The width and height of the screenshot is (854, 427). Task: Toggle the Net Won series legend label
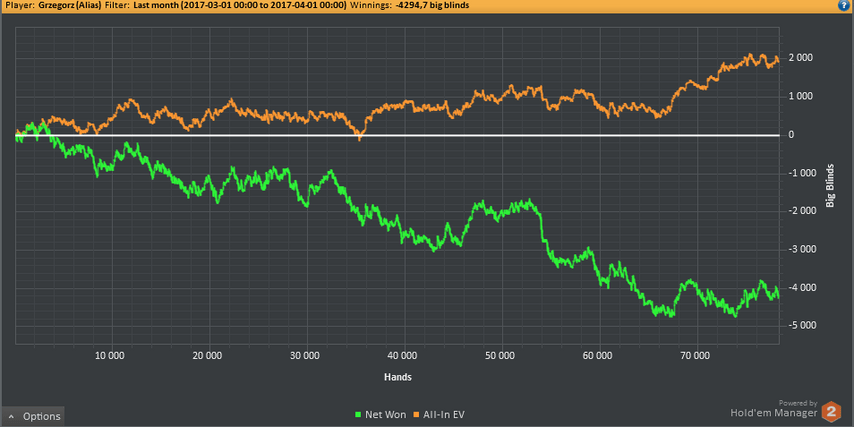(383, 414)
